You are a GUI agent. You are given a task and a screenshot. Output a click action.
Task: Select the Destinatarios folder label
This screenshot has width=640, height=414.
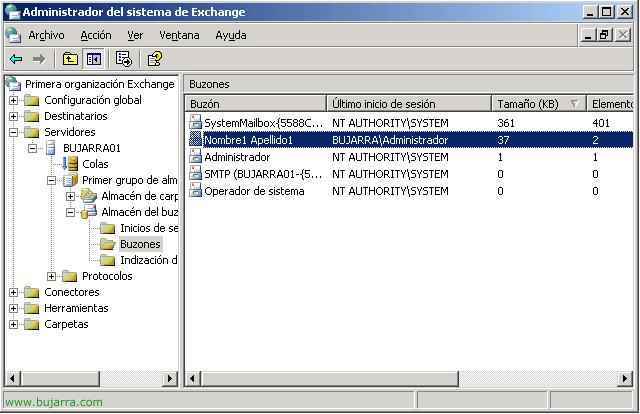(76, 116)
